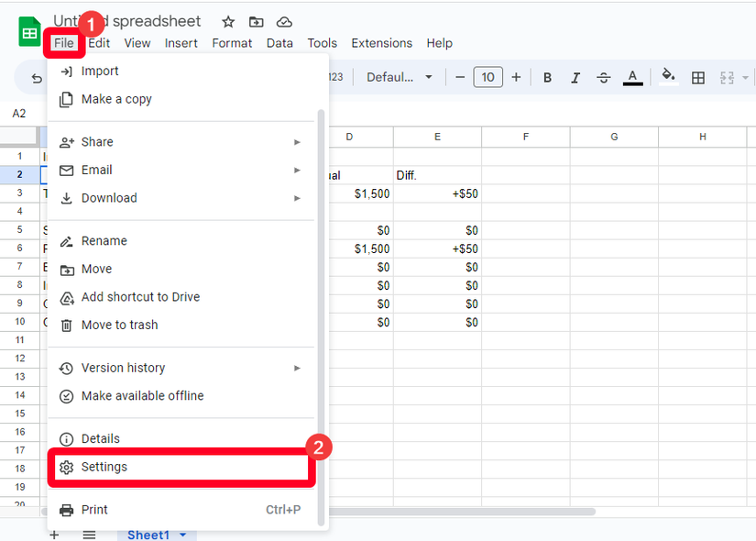This screenshot has height=541, width=756.
Task: Select Make a copy
Action: (x=181, y=99)
